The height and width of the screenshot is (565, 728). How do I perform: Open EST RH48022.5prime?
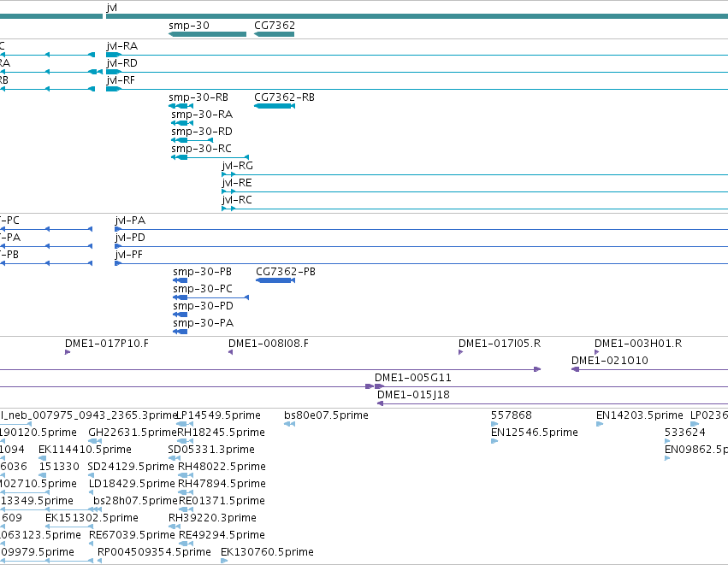point(222,467)
